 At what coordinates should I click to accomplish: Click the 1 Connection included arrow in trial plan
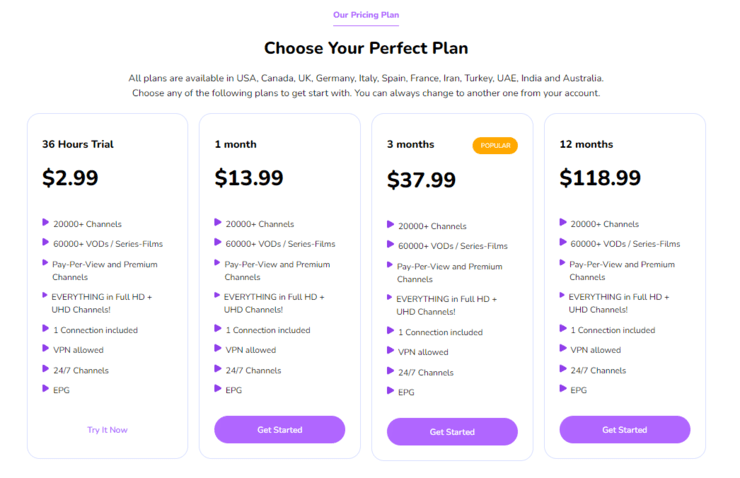click(46, 329)
